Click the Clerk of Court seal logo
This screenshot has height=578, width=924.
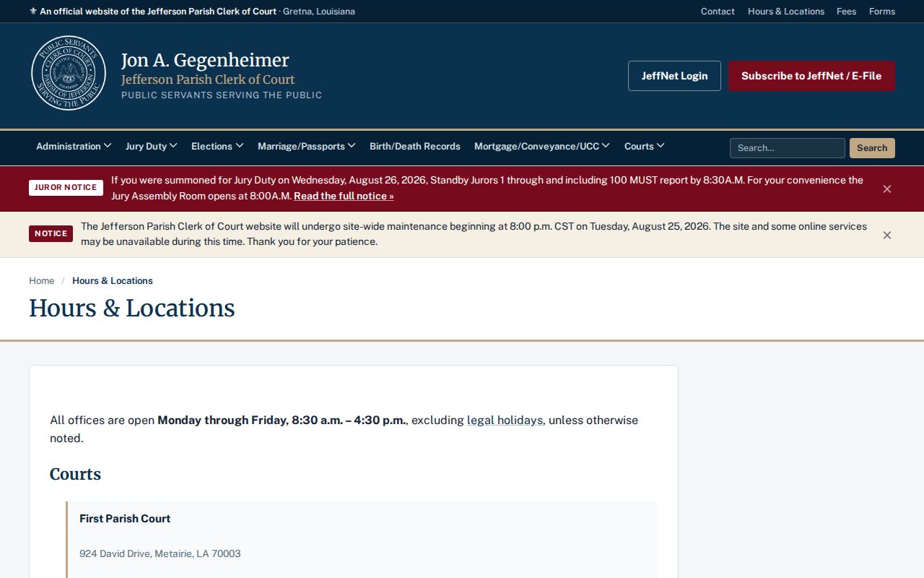click(x=69, y=73)
